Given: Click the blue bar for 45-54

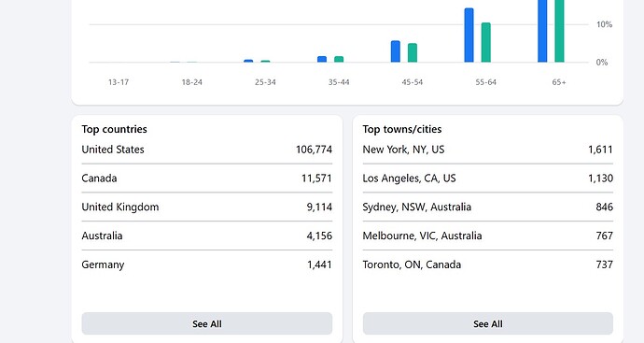Looking at the screenshot, I should [396, 51].
